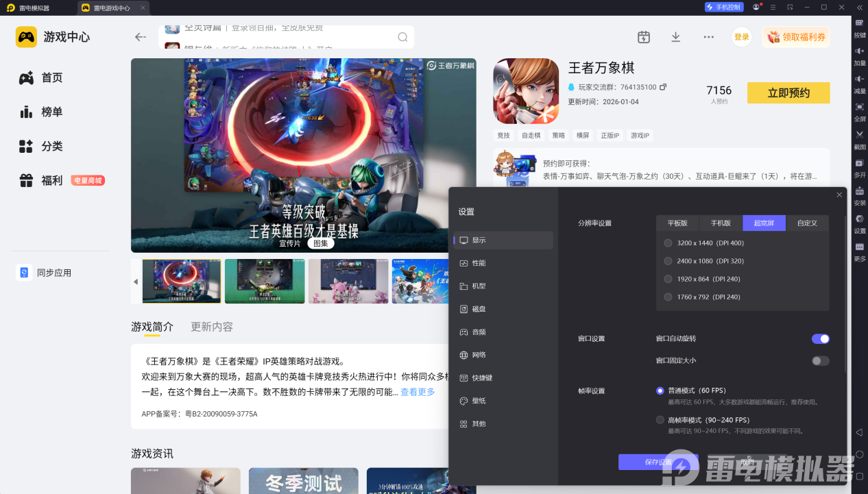
Task: Enable the 窗口固定大小 switch
Action: tap(820, 360)
